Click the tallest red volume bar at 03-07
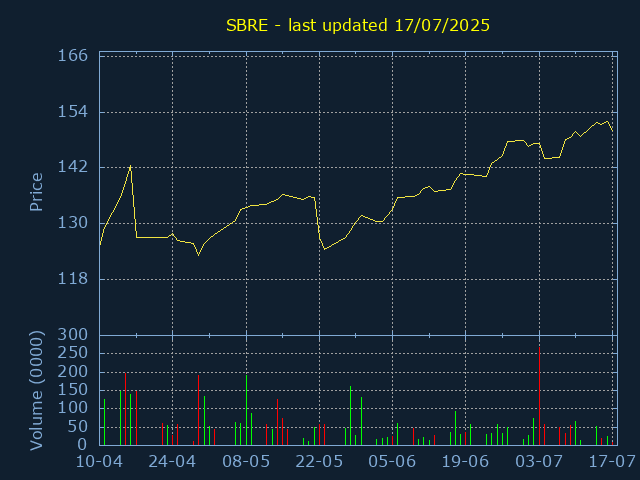This screenshot has height=480, width=640. click(x=539, y=396)
